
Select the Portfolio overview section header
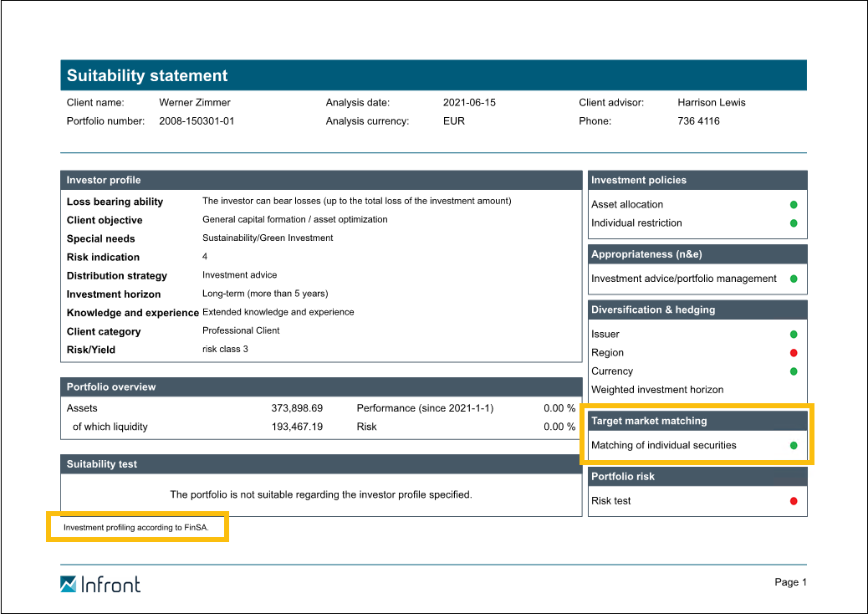321,387
